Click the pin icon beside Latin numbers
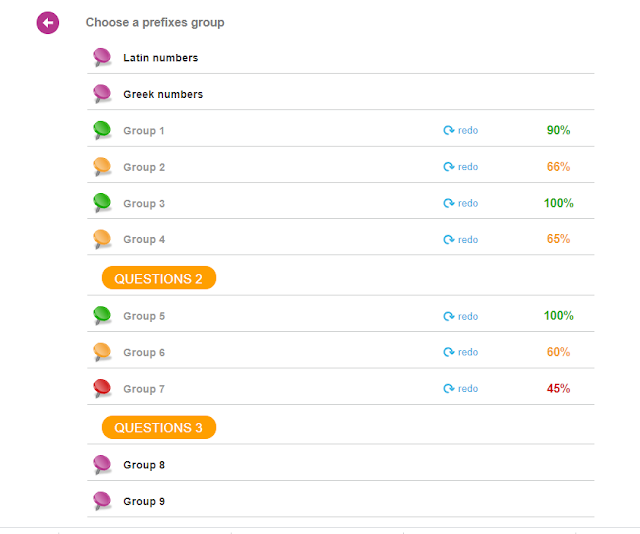This screenshot has height=534, width=640. (x=102, y=57)
